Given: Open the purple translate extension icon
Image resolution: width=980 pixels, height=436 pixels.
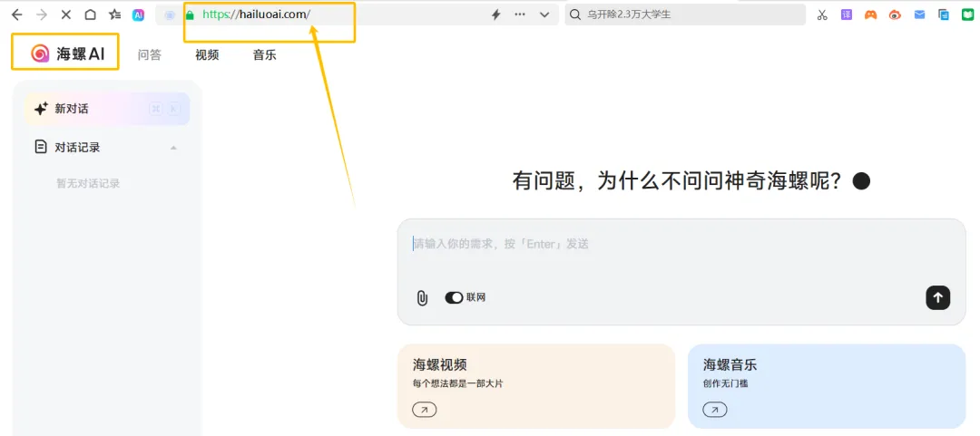Looking at the screenshot, I should tap(847, 15).
